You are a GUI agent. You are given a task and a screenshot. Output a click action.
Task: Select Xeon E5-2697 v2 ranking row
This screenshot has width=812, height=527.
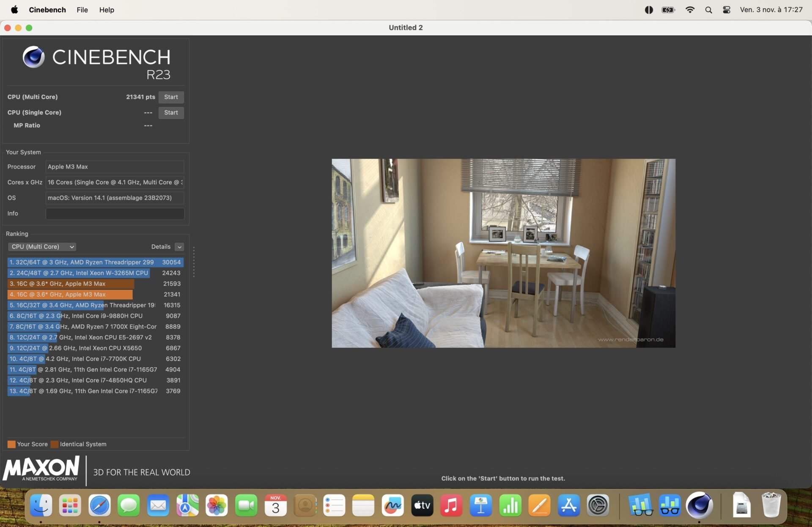pyautogui.click(x=95, y=338)
